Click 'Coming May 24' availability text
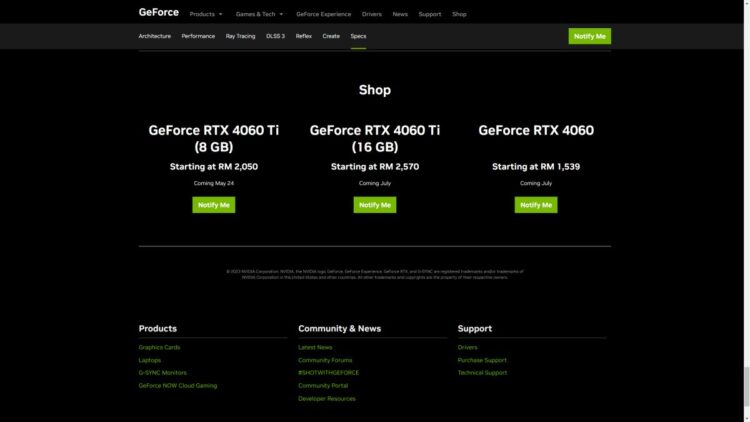 pos(213,183)
